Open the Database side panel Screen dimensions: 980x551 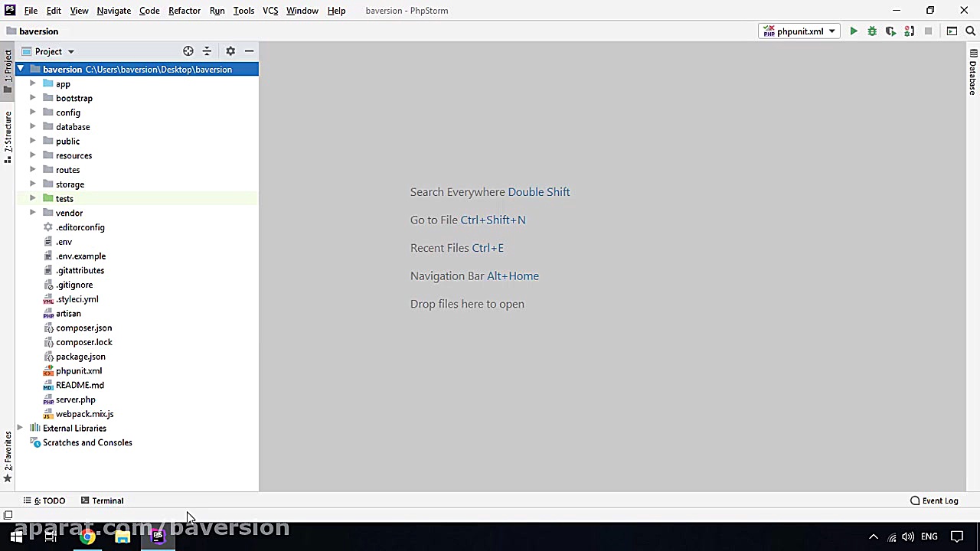[x=972, y=72]
